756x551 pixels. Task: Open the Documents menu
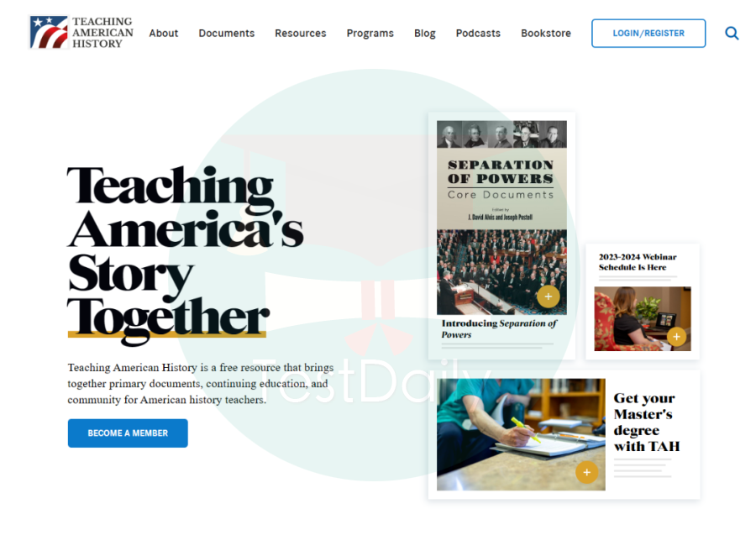coord(227,34)
